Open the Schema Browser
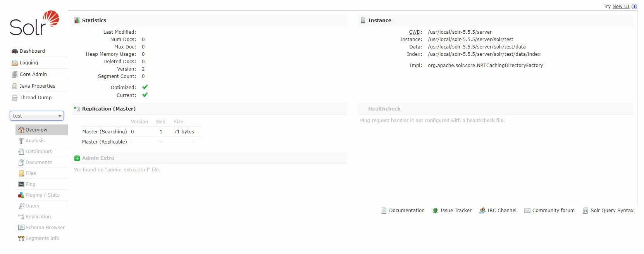Screen dimensions: 644x254 (45, 228)
